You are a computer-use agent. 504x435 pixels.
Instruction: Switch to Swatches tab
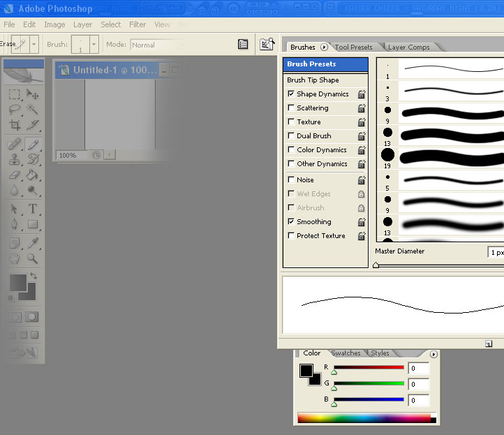tap(346, 353)
